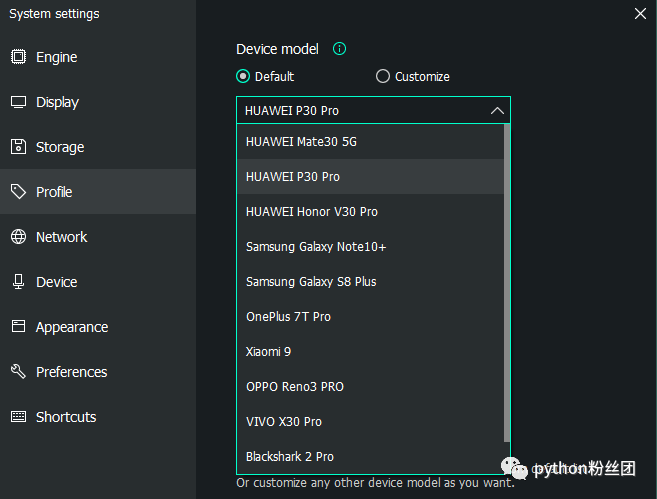Choose HUAWEI Mate30 5G from list
Image resolution: width=657 pixels, height=499 pixels.
point(370,142)
